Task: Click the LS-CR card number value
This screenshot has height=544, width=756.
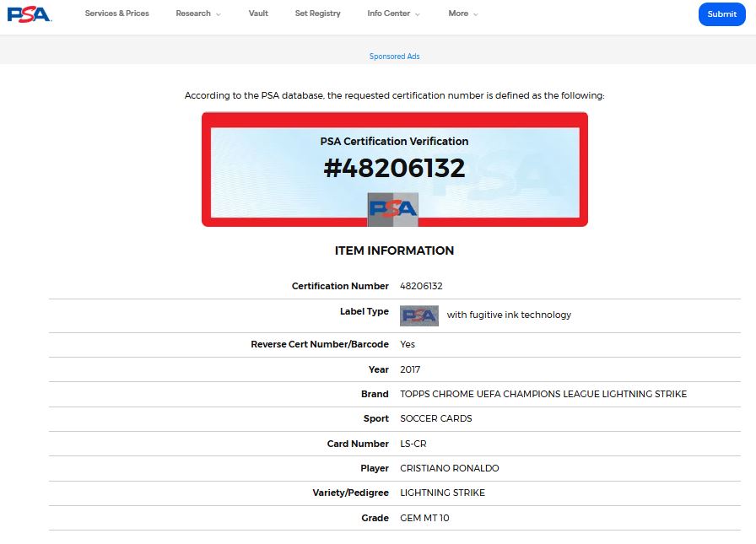Action: point(413,444)
